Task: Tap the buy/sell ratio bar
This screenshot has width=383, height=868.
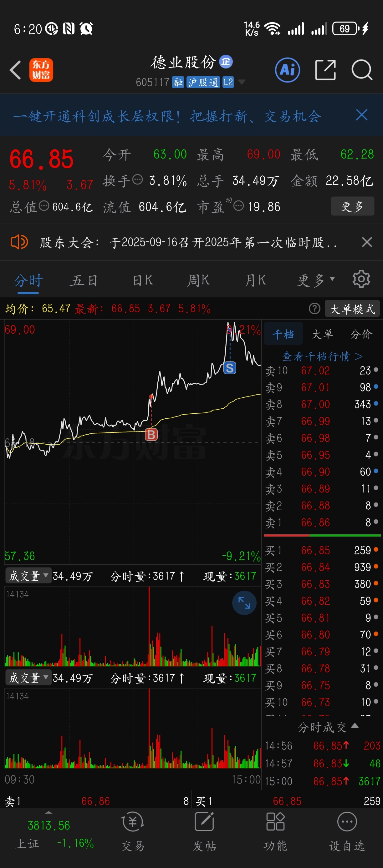Action: coord(322,535)
